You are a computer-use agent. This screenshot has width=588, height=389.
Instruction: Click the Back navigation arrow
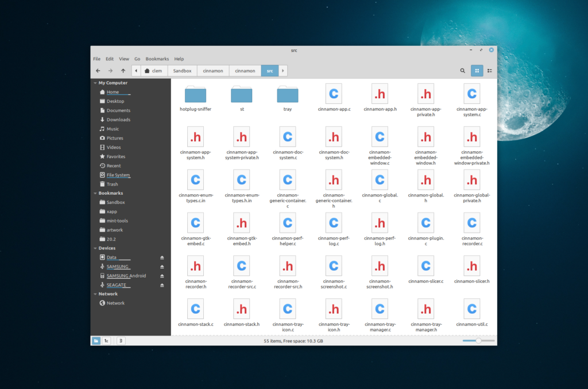pyautogui.click(x=98, y=71)
